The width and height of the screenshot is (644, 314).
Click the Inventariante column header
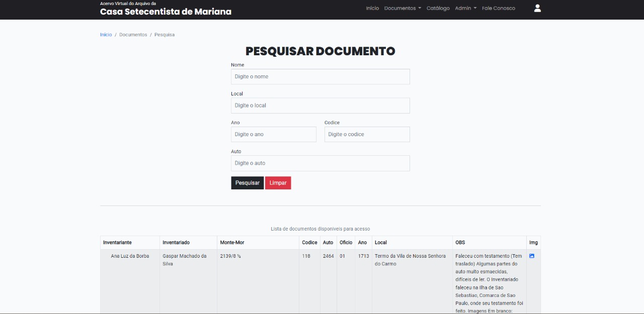coord(117,243)
